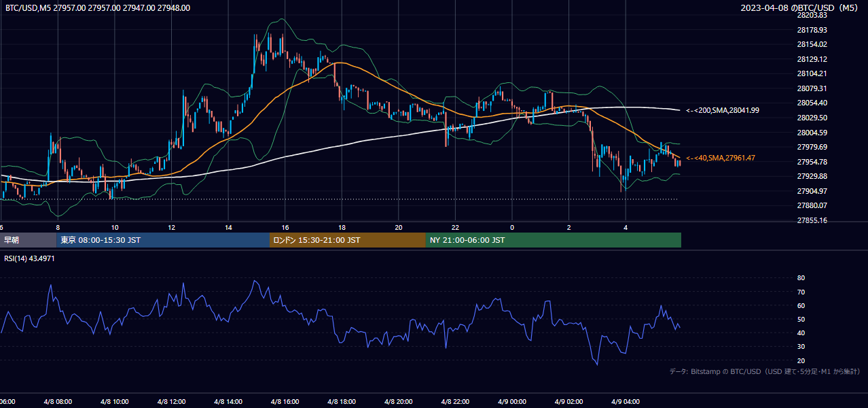Click RSI scale value 80
The image size is (868, 408).
[x=801, y=278]
